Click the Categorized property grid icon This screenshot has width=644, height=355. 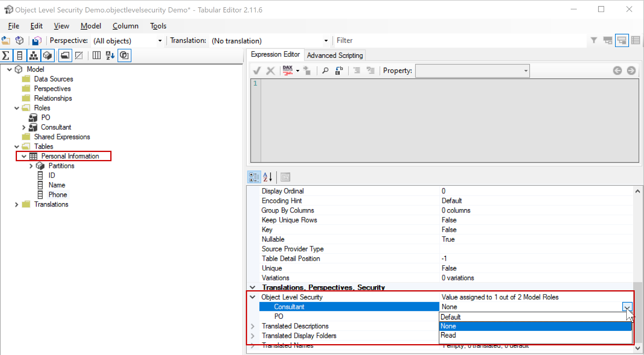254,177
